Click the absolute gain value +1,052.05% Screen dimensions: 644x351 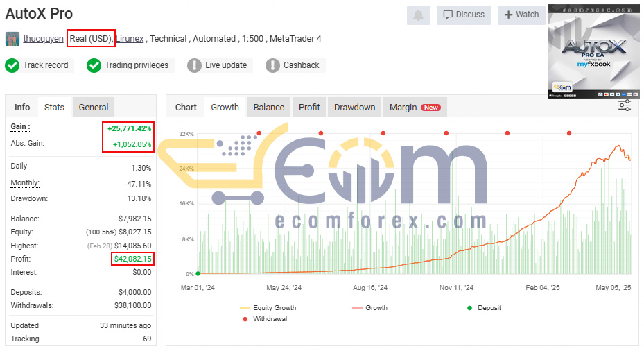coord(132,145)
